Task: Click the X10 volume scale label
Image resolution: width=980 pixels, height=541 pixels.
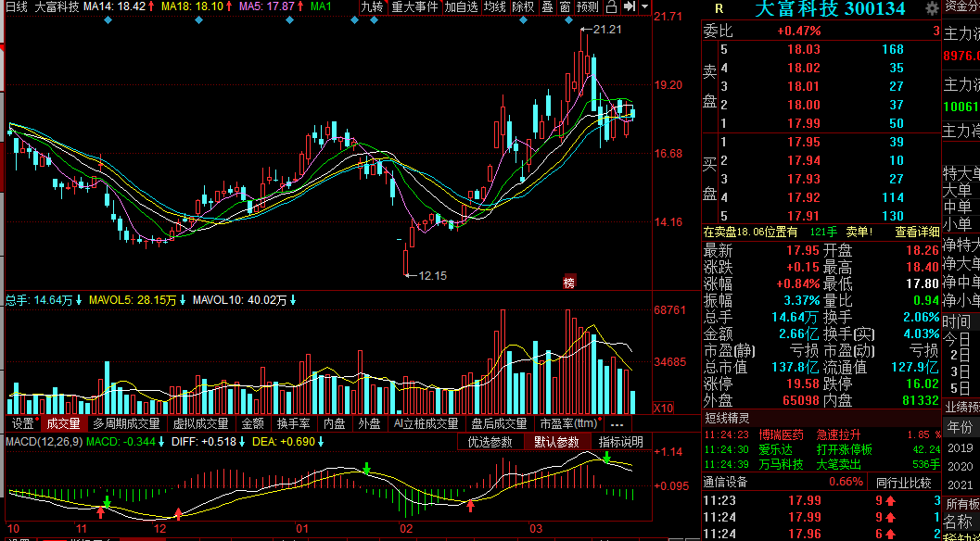Action: (663, 408)
